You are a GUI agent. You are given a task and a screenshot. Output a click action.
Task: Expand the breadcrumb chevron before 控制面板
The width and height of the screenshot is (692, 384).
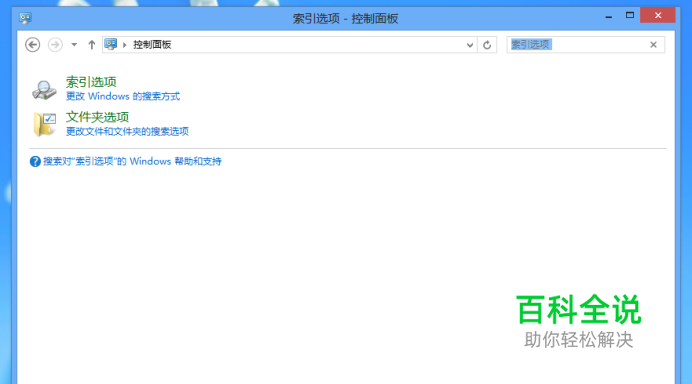pos(124,45)
